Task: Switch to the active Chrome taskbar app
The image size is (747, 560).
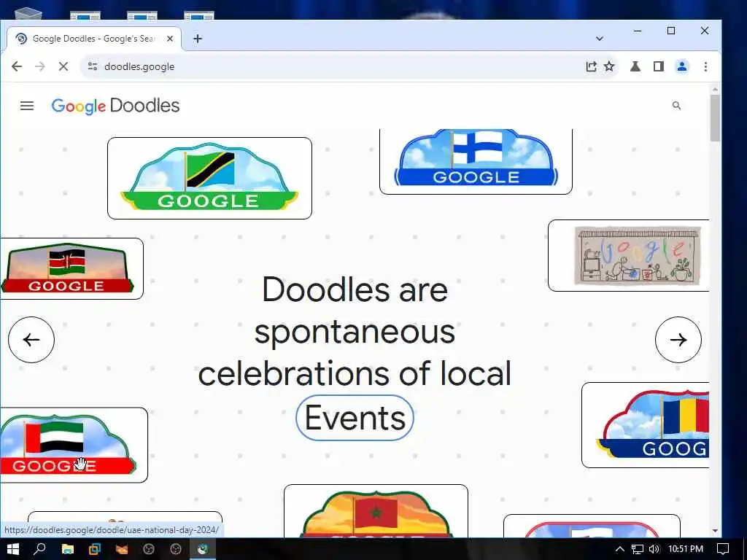Action: [x=203, y=549]
